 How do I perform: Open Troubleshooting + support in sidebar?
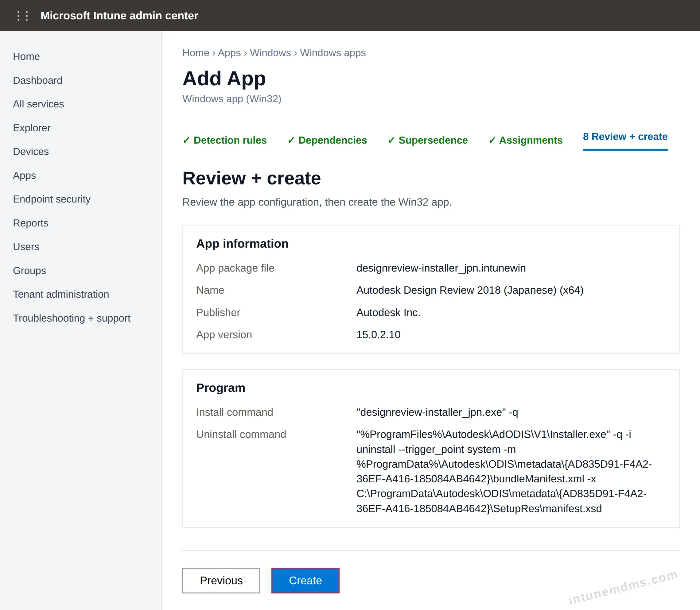(x=72, y=318)
